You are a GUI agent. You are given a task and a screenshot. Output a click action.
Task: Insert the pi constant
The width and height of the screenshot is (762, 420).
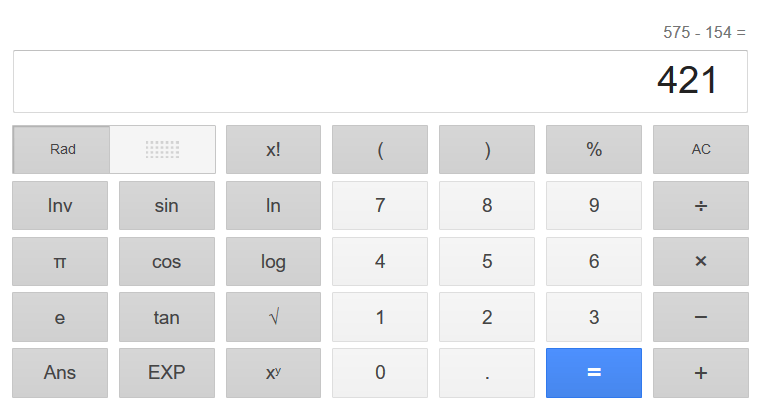(60, 261)
